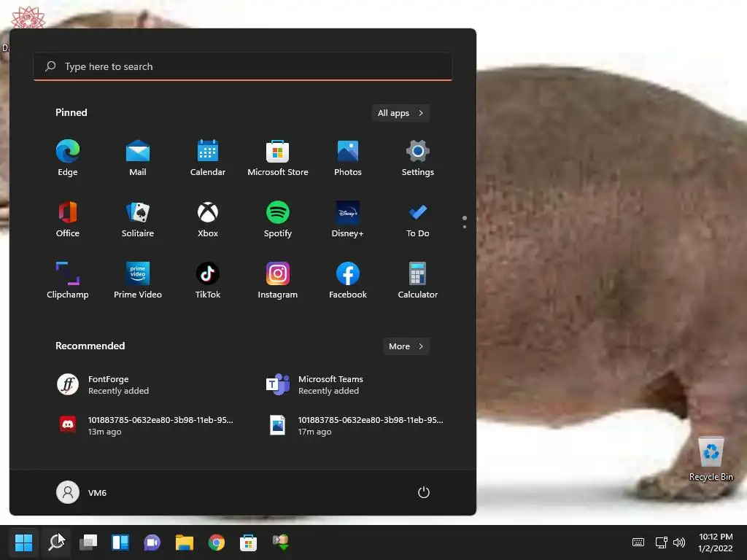Click the Type here to search field

pos(242,66)
